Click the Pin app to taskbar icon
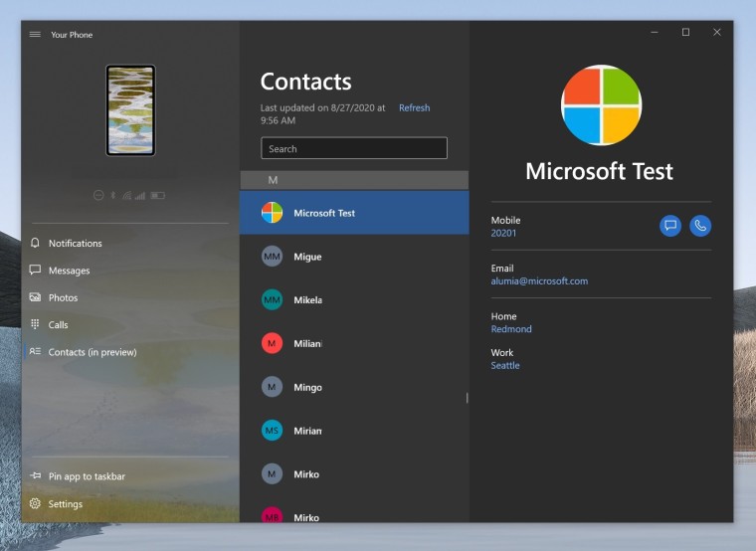The image size is (756, 551). [x=35, y=475]
